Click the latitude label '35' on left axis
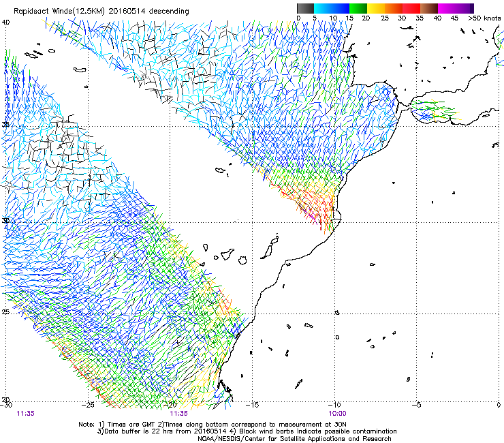Viewport: 504px width, 443px height. point(5,124)
